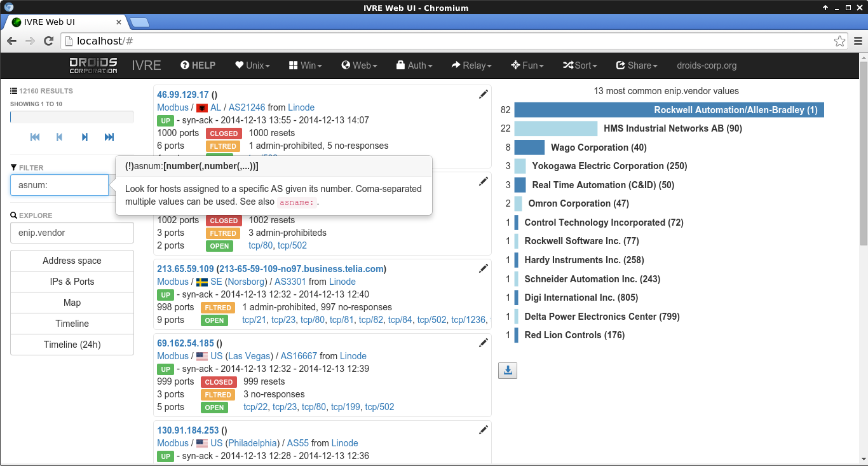Screen dimensions: 868x466
Task: Show the Address space view
Action: point(72,261)
